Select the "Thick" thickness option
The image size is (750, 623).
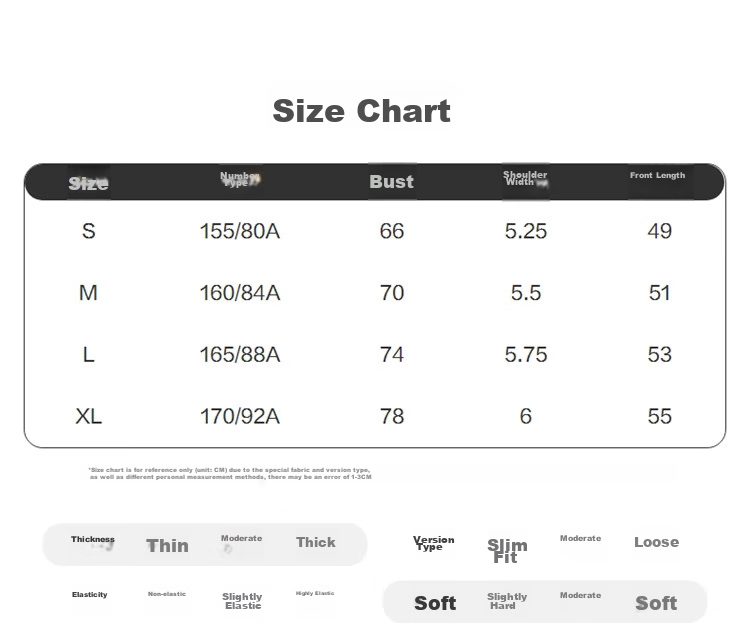pos(316,542)
